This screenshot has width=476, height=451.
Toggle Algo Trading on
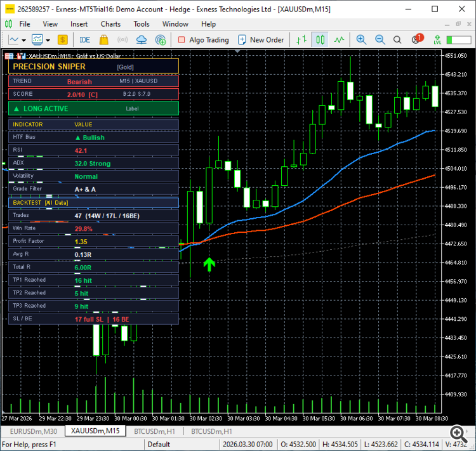click(x=203, y=40)
